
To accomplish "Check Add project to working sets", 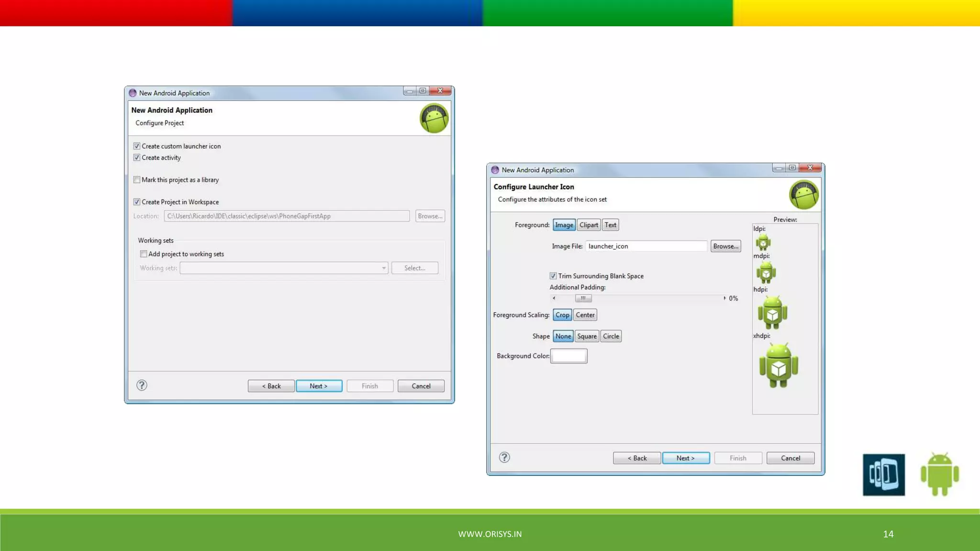I will [144, 254].
